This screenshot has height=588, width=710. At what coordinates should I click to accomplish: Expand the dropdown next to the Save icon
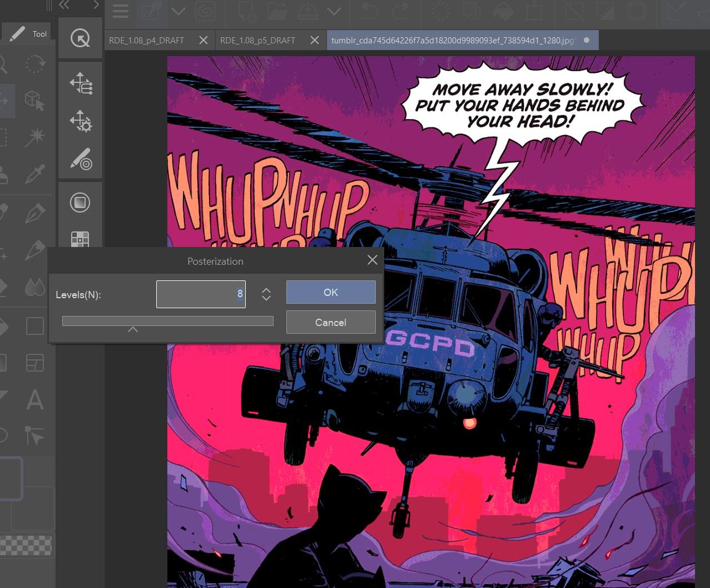334,11
